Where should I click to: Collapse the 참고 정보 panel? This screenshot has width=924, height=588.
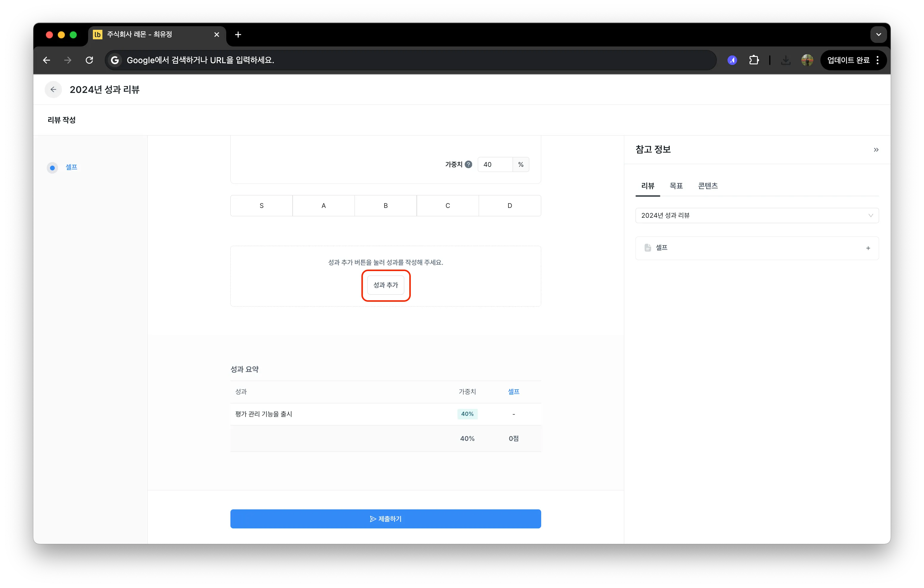coord(876,150)
